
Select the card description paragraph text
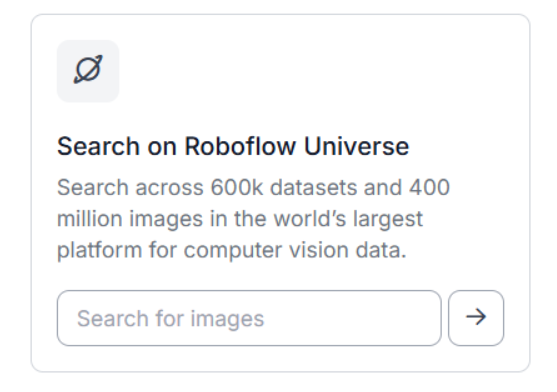pos(253,219)
